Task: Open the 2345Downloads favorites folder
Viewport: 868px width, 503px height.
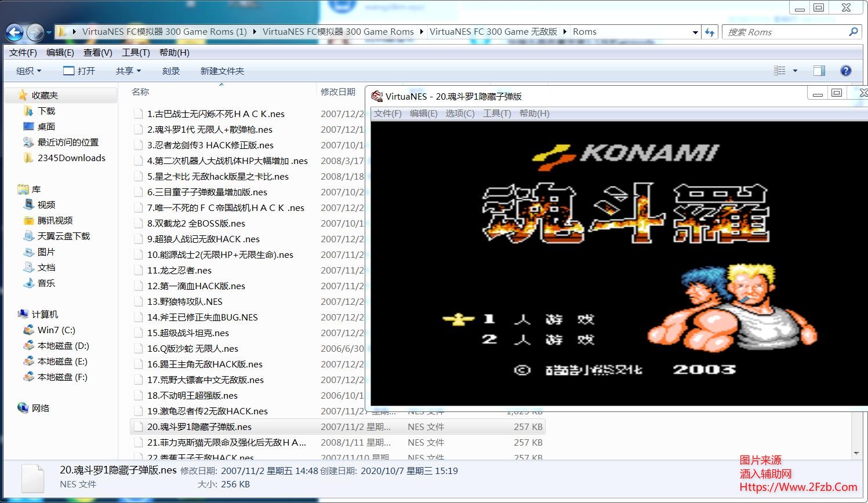Action: click(71, 158)
